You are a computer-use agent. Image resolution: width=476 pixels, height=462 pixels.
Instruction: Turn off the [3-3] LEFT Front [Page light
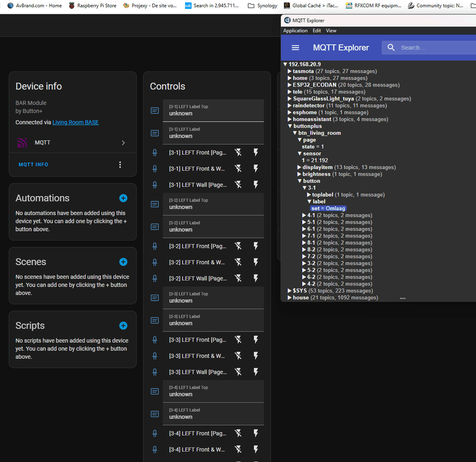[x=239, y=339]
